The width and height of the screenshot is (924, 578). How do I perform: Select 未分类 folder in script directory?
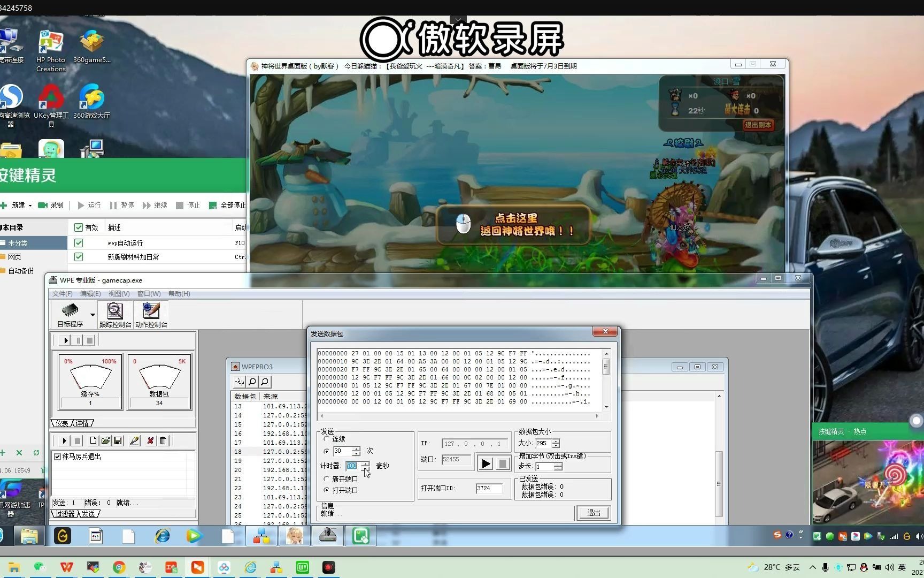(x=33, y=243)
